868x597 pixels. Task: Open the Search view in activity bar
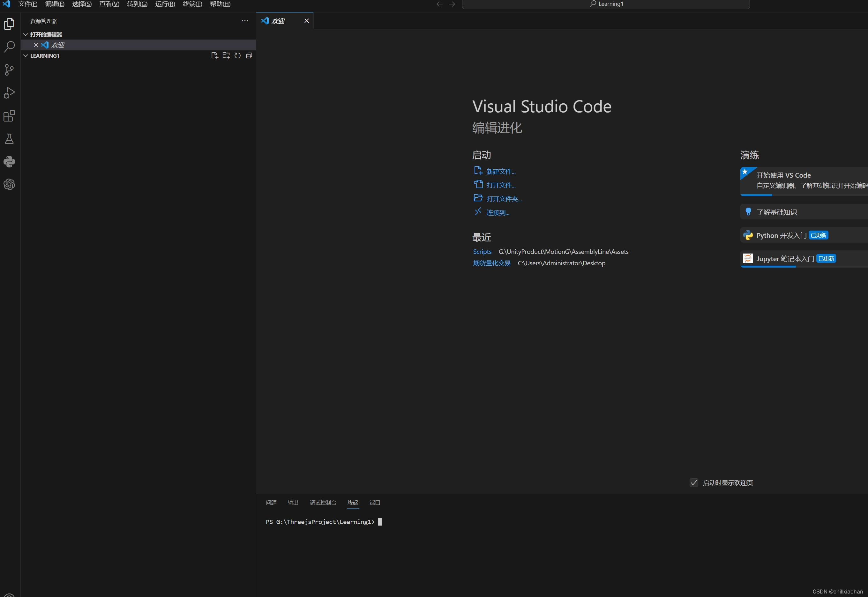point(9,47)
